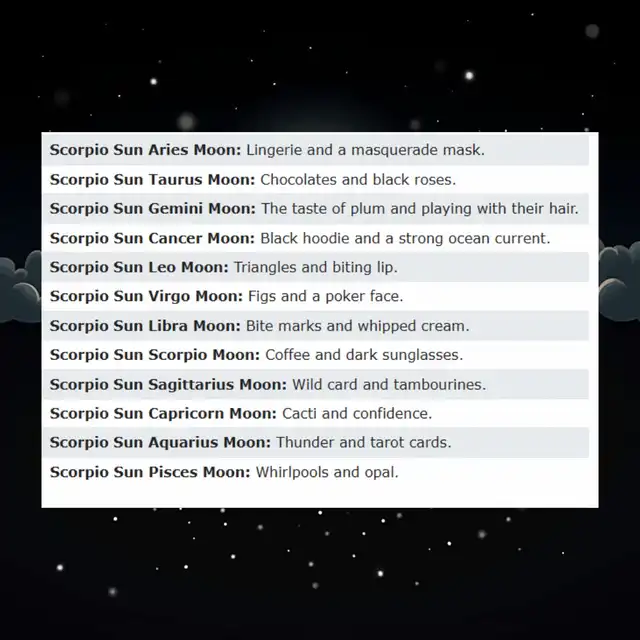Click the text 'Chocolates and black roses'
Viewport: 640px width, 640px height.
tap(358, 180)
